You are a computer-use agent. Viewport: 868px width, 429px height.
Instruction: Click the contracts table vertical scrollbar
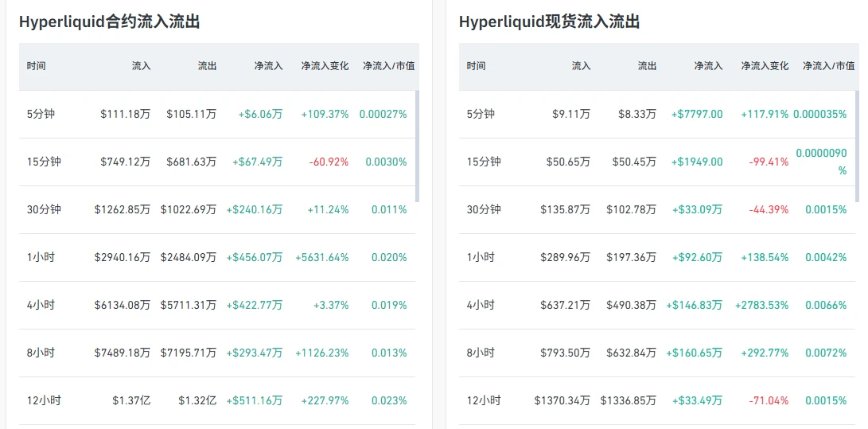[418, 146]
